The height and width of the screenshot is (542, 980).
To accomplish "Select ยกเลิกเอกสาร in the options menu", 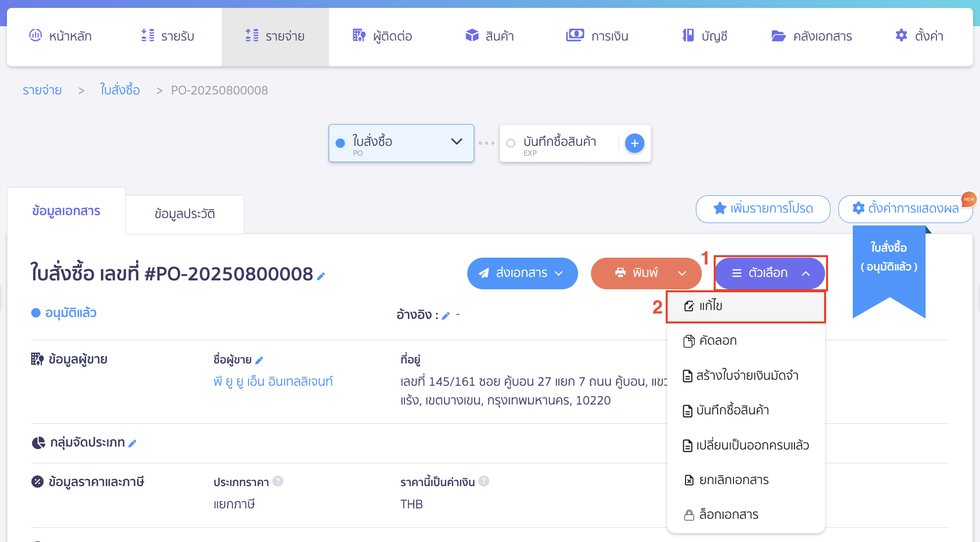I will [734, 480].
